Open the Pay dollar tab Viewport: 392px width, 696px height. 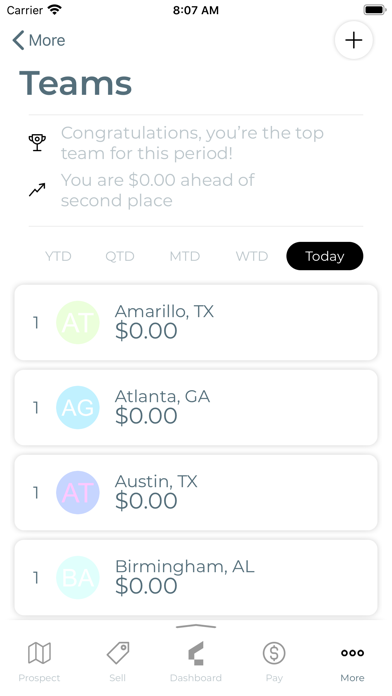(274, 661)
